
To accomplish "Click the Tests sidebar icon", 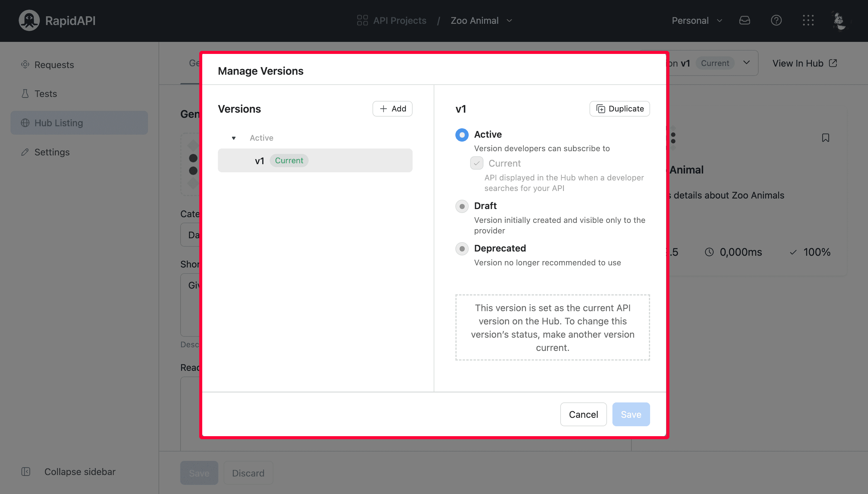I will 24,94.
